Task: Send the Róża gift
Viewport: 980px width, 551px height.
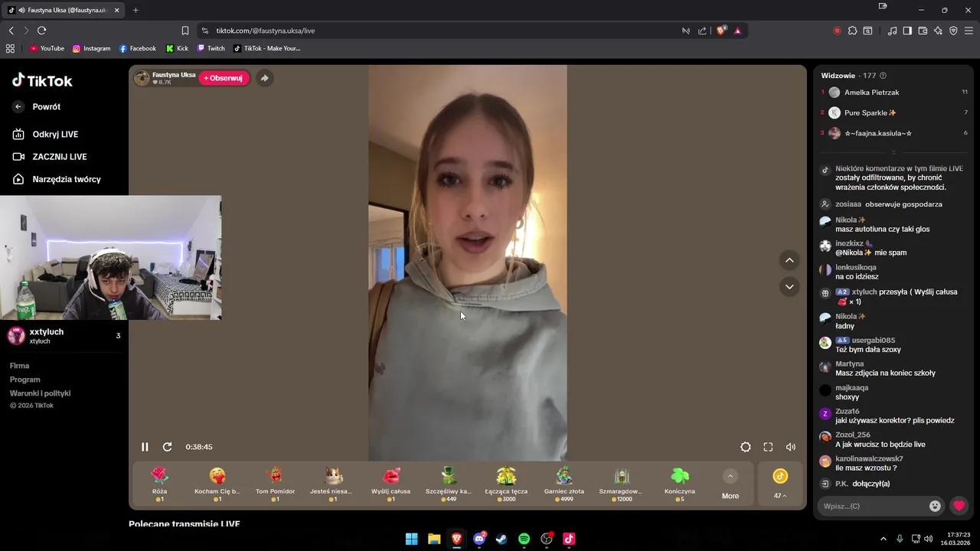Action: (159, 484)
